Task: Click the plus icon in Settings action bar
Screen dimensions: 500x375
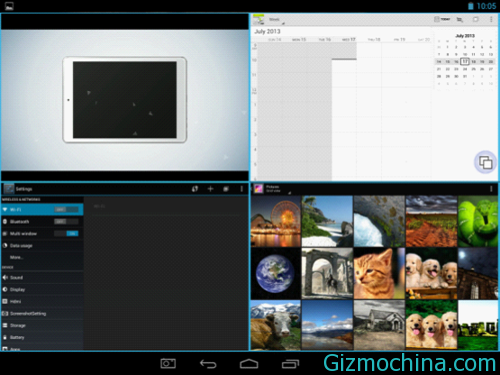Action: click(210, 189)
